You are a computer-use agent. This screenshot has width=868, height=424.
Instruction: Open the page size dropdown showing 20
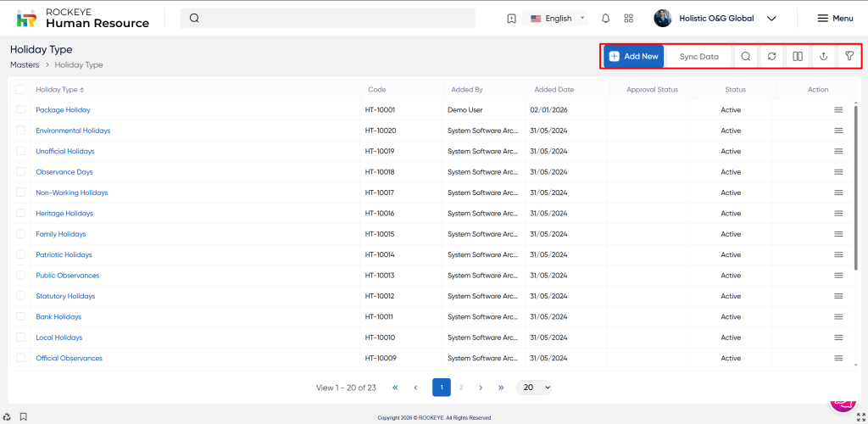534,388
